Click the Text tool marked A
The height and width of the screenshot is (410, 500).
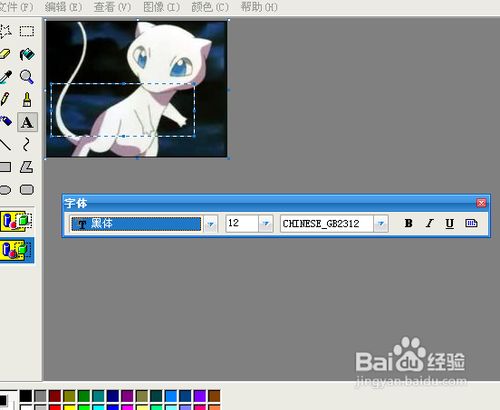27,122
